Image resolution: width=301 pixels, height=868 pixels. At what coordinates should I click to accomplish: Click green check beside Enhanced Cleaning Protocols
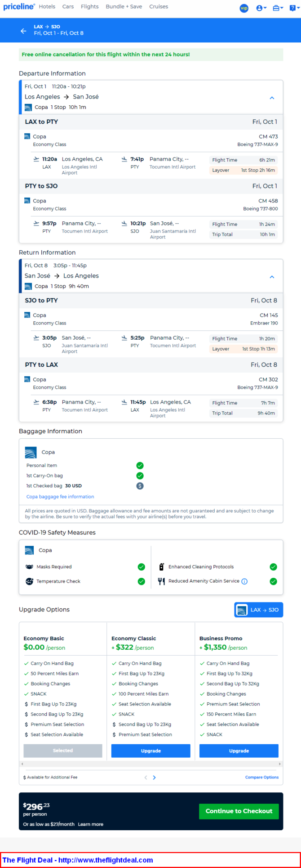(273, 567)
